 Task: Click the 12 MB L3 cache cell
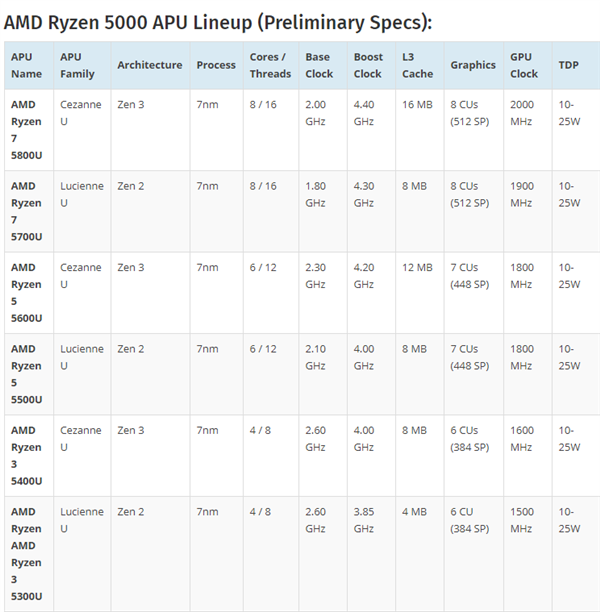click(420, 293)
